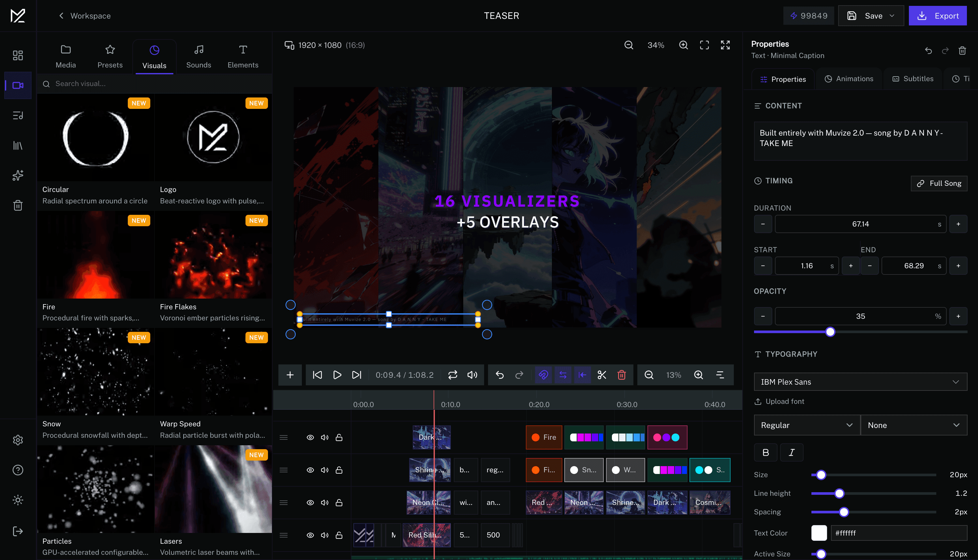Open the playlist music sidebar icon
978x560 pixels.
point(18,115)
